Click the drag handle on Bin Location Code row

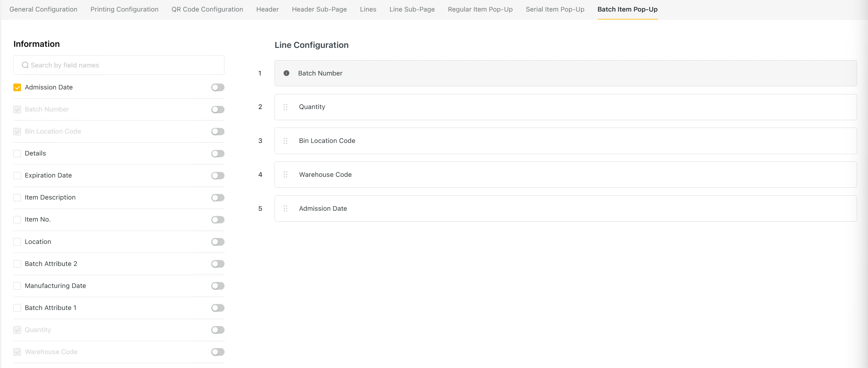pyautogui.click(x=285, y=141)
